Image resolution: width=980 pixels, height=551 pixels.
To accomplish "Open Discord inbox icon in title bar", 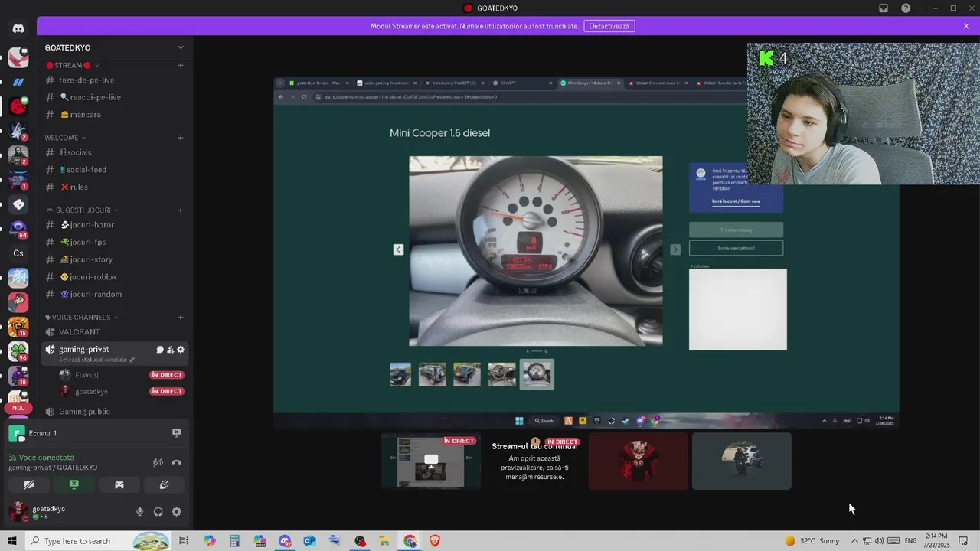I will (x=884, y=8).
